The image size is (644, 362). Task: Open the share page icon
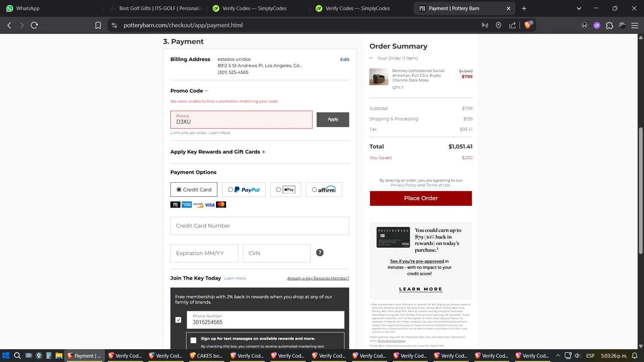513,25
